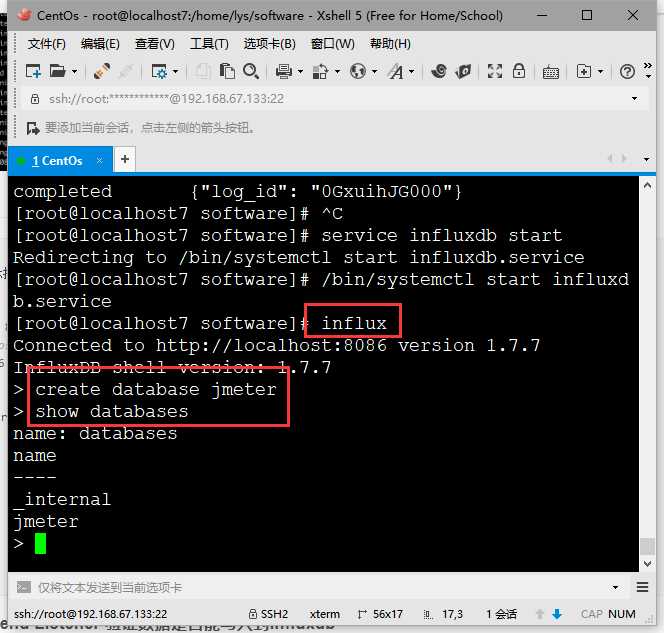Click the 17,3 cursor position indicator
The height and width of the screenshot is (633, 664).
tap(443, 614)
